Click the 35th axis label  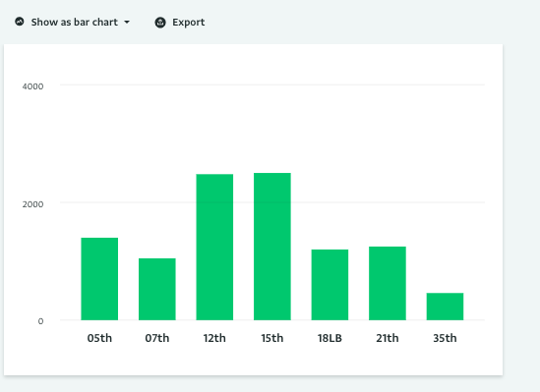pyautogui.click(x=445, y=338)
